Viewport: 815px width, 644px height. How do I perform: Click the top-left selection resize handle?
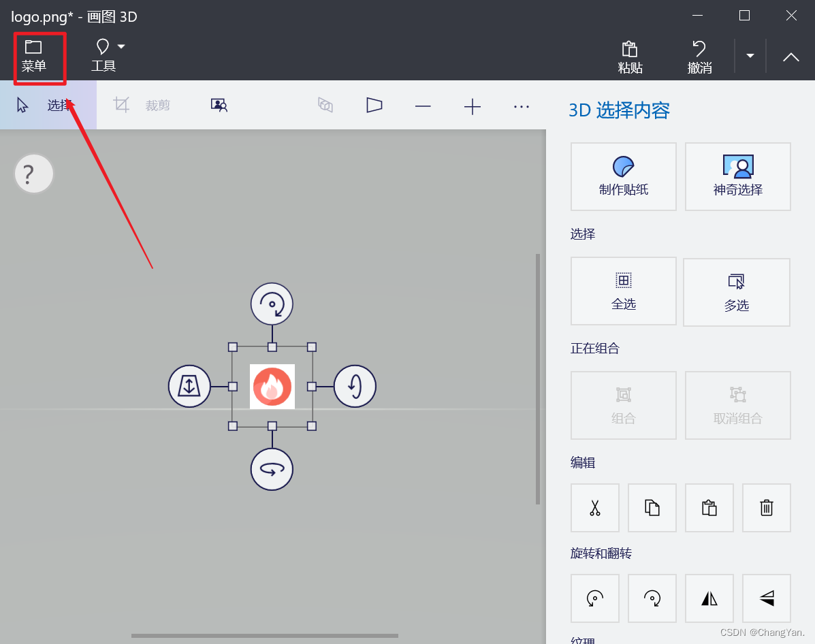point(233,347)
